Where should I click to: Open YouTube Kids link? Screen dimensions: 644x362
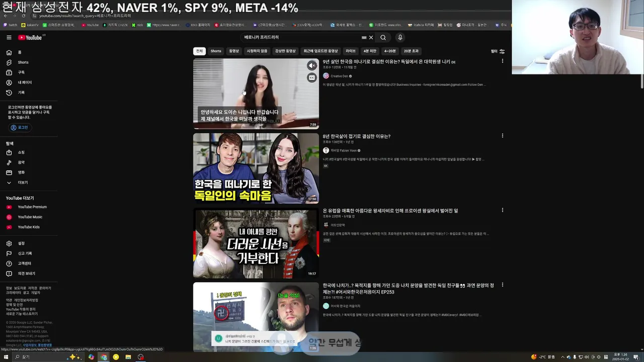point(29,227)
